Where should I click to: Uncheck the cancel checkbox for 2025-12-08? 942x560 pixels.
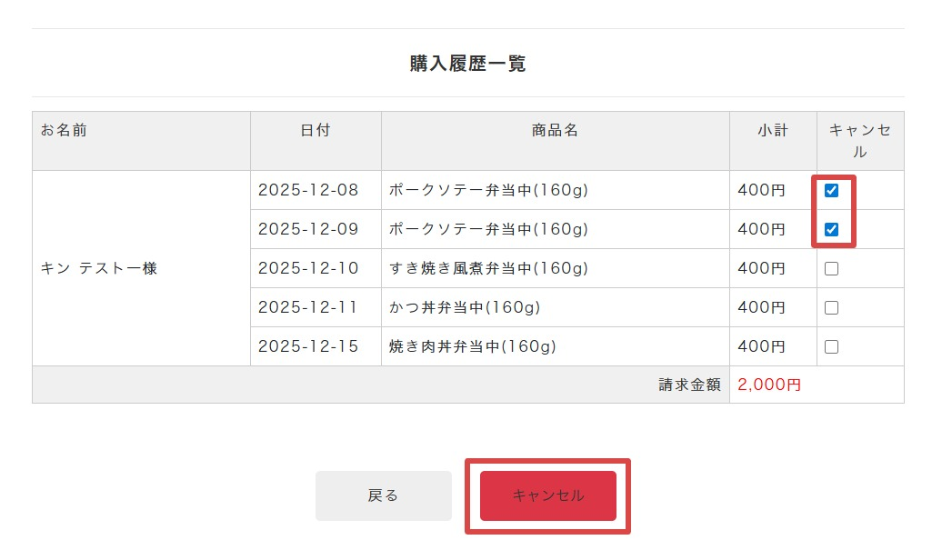click(831, 191)
